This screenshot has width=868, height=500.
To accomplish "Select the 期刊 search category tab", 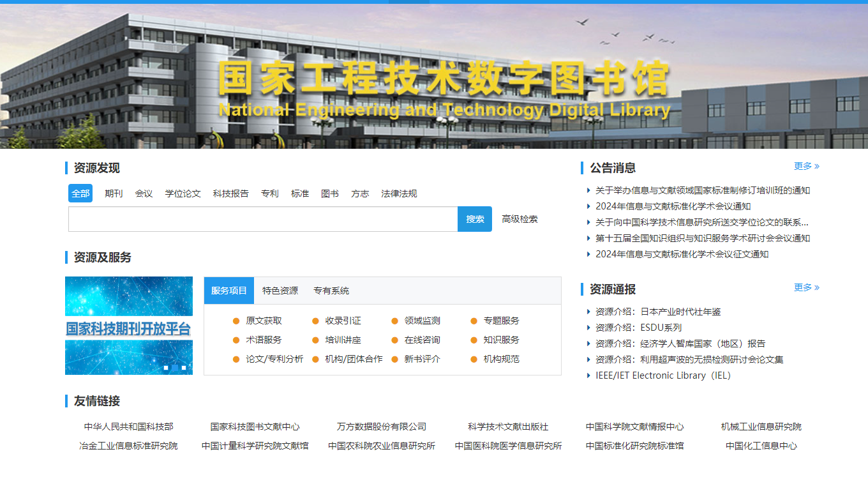I will point(114,193).
